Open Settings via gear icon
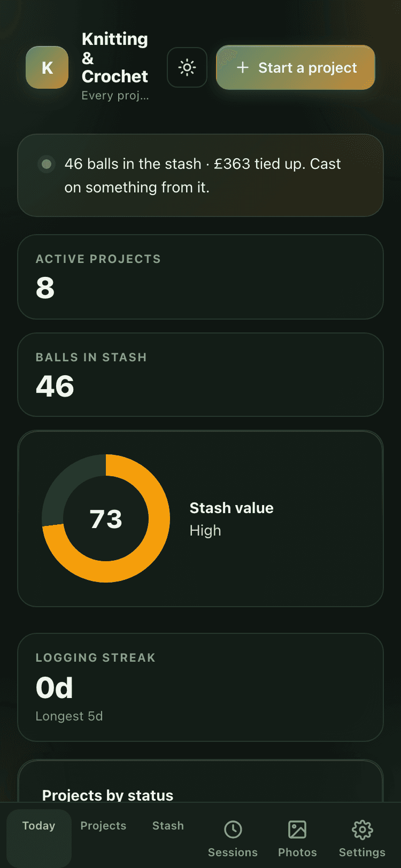Image resolution: width=401 pixels, height=868 pixels. tap(362, 830)
